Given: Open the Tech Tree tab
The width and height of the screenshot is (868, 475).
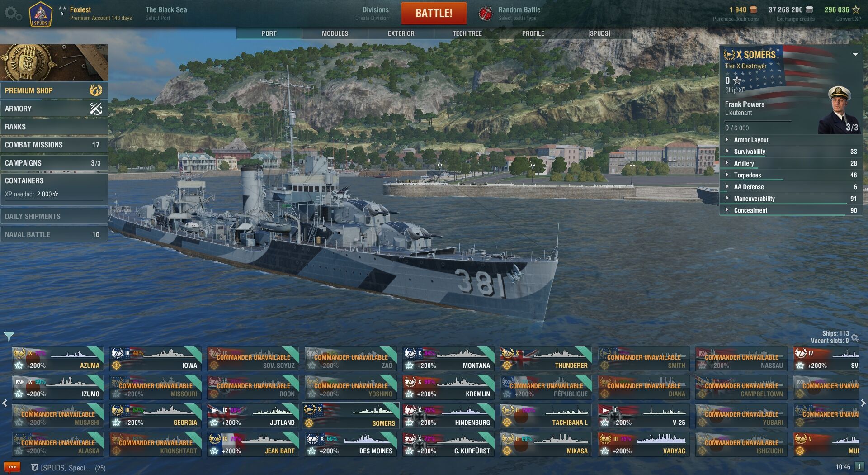Looking at the screenshot, I should coord(467,33).
